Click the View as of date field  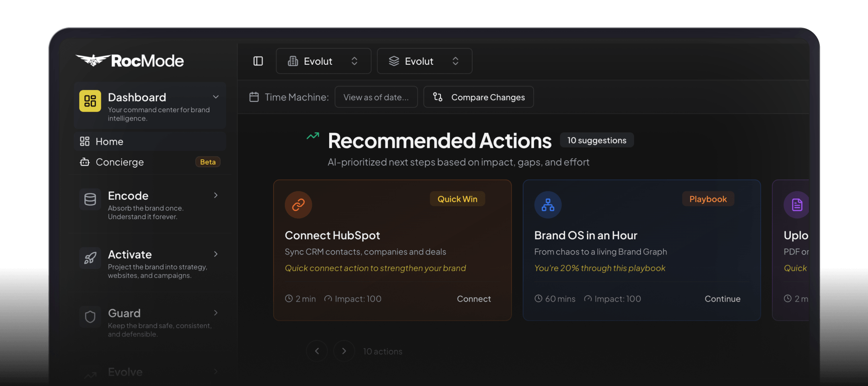(376, 97)
